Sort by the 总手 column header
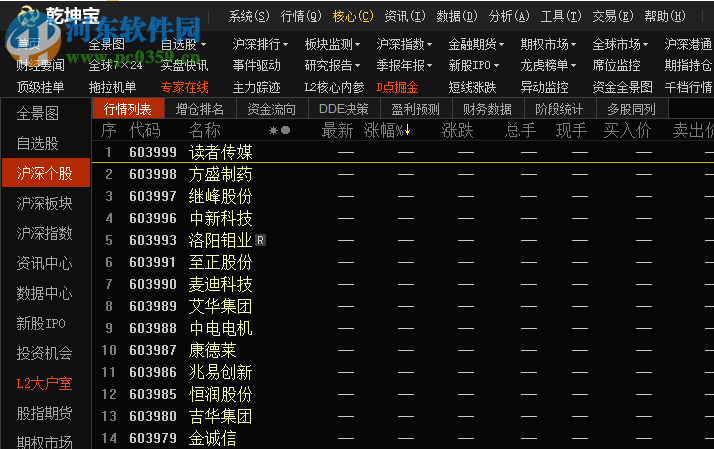The width and height of the screenshot is (714, 449). [520, 131]
